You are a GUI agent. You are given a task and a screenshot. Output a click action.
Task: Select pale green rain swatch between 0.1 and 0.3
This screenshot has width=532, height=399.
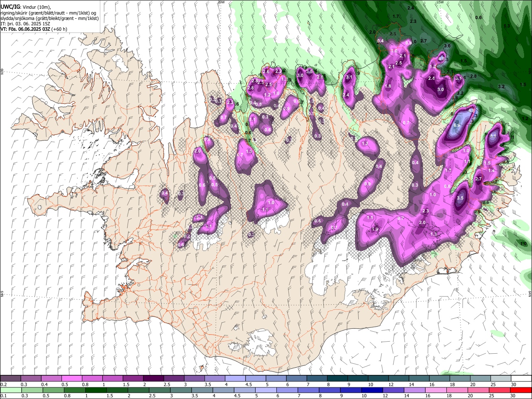tap(10, 390)
